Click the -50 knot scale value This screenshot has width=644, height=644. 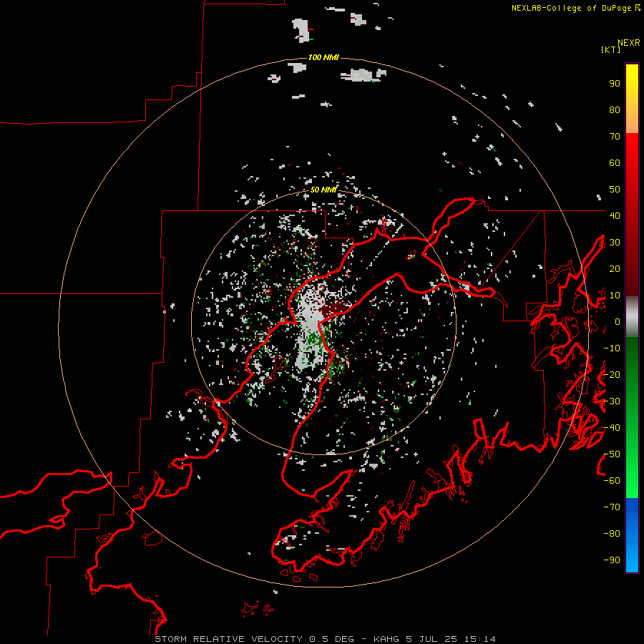tap(612, 454)
